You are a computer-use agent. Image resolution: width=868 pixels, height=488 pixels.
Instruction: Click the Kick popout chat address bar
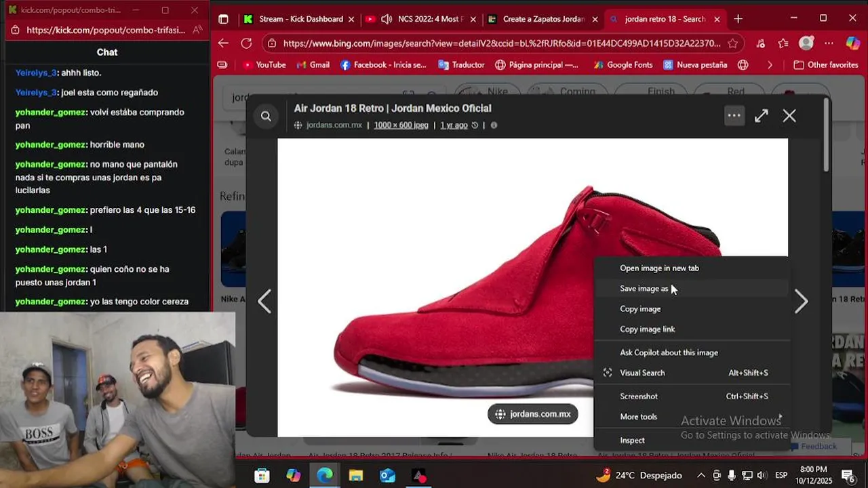coord(105,30)
